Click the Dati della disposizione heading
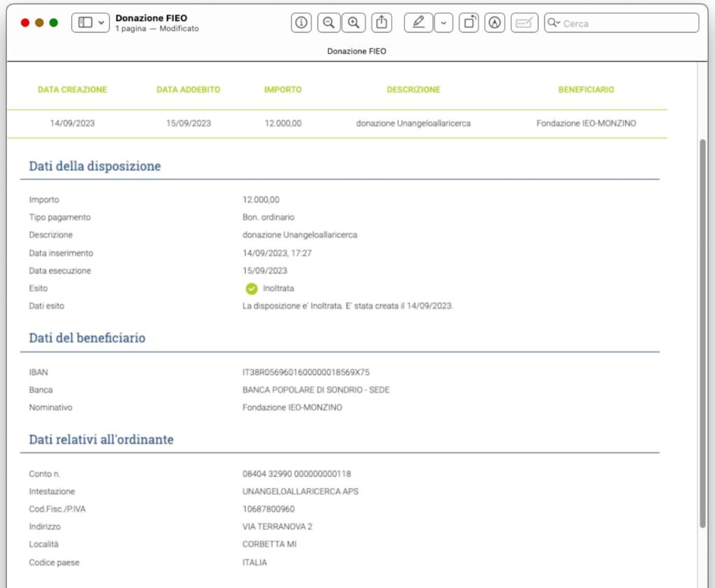 [x=95, y=166]
